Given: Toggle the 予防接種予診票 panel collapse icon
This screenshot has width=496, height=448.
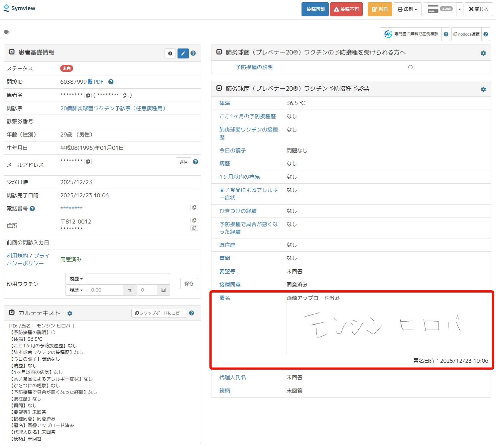Looking at the screenshot, I should pos(219,88).
